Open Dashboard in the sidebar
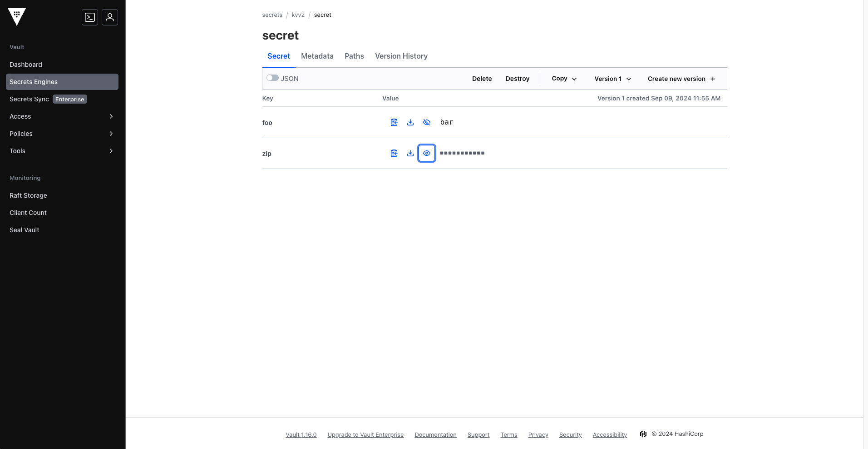Viewport: 868px width, 449px height. click(62, 65)
